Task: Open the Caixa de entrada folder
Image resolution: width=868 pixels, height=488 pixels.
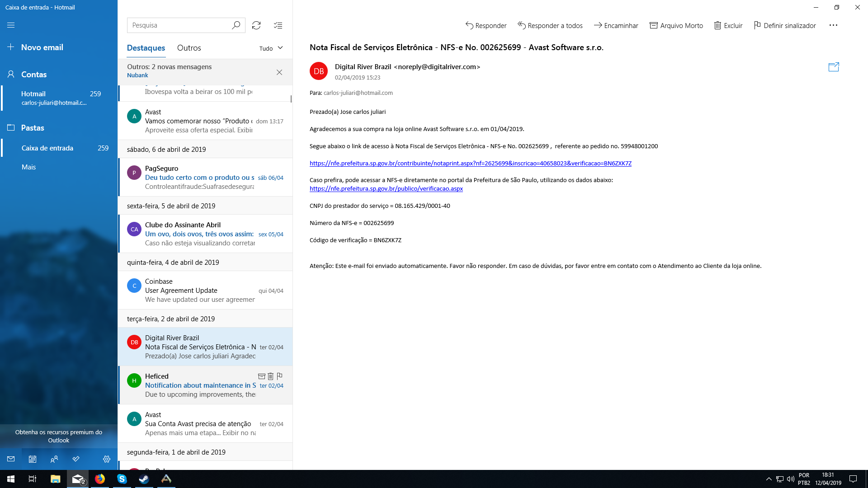Action: (x=59, y=148)
